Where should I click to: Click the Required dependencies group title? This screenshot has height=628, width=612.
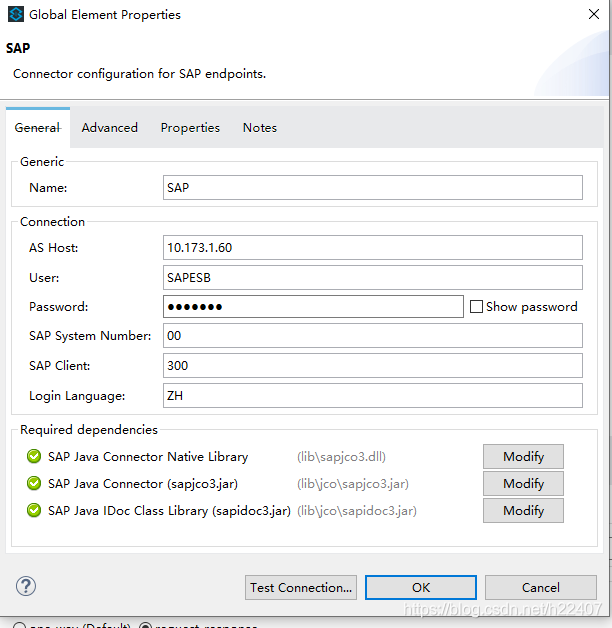point(89,429)
